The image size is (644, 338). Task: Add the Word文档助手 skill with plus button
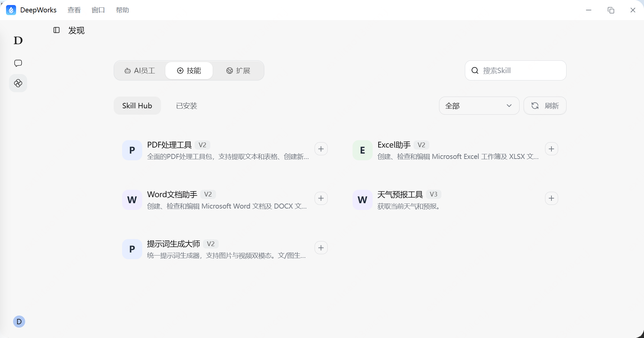(x=321, y=199)
